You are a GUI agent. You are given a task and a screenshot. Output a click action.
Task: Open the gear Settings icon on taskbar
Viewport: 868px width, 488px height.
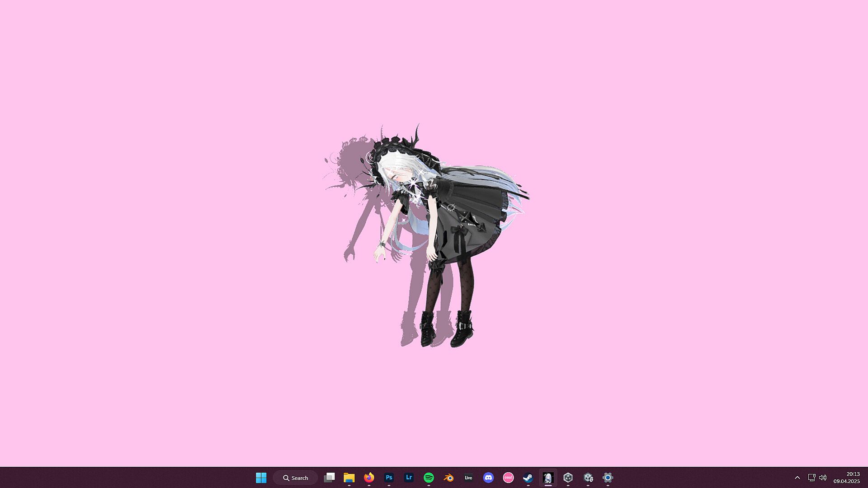(608, 478)
